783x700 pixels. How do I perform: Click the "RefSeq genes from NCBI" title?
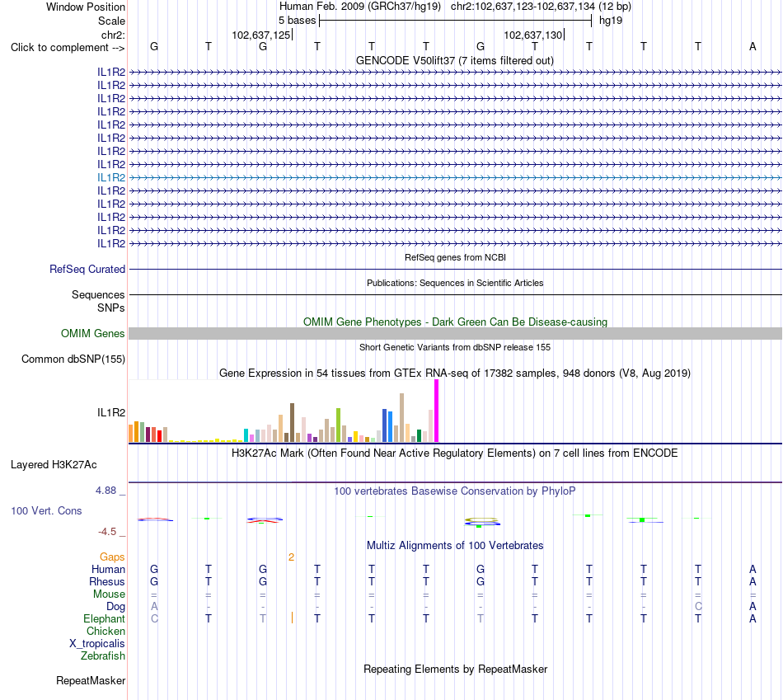[455, 258]
